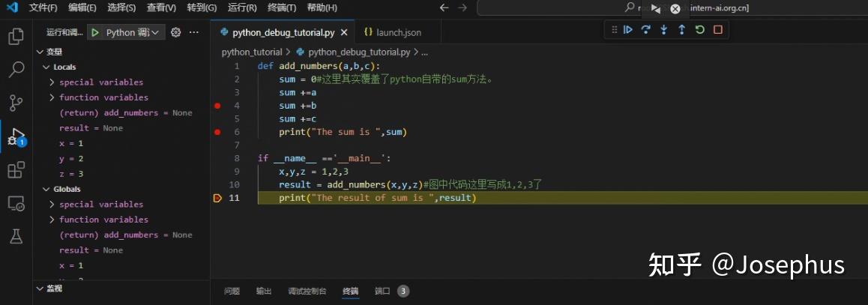Image resolution: width=868 pixels, height=305 pixels.
Task: Open the 选择(S) menu
Action: [x=121, y=7]
